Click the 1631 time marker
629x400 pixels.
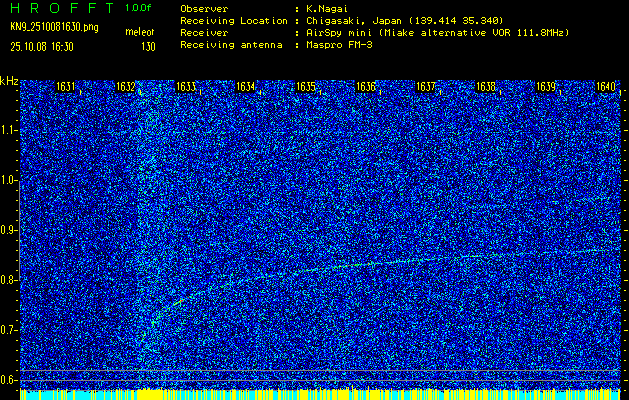click(x=66, y=87)
